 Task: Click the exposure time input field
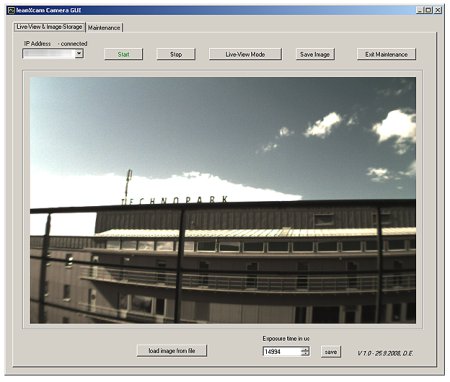coord(282,352)
